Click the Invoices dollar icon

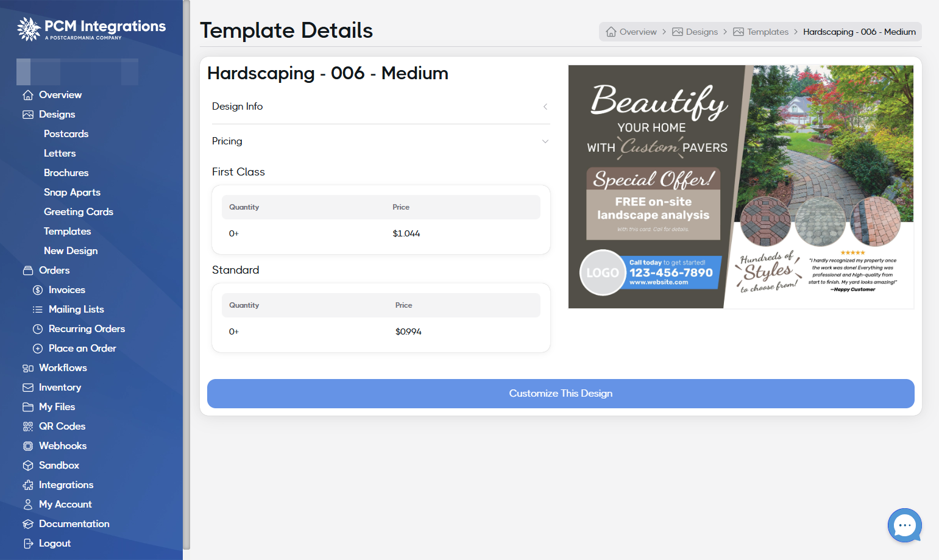38,290
